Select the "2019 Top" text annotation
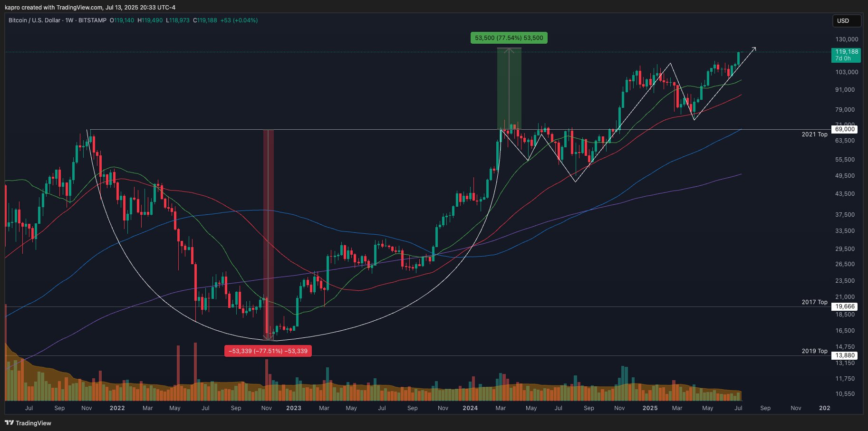Screen dimensions: 868x431 pyautogui.click(x=814, y=351)
